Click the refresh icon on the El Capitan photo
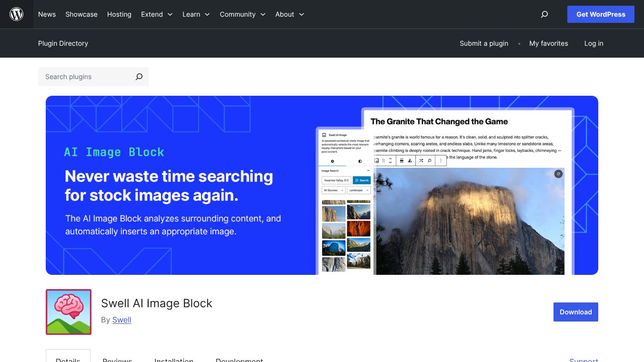Viewport: 644px width, 362px height. [558, 174]
